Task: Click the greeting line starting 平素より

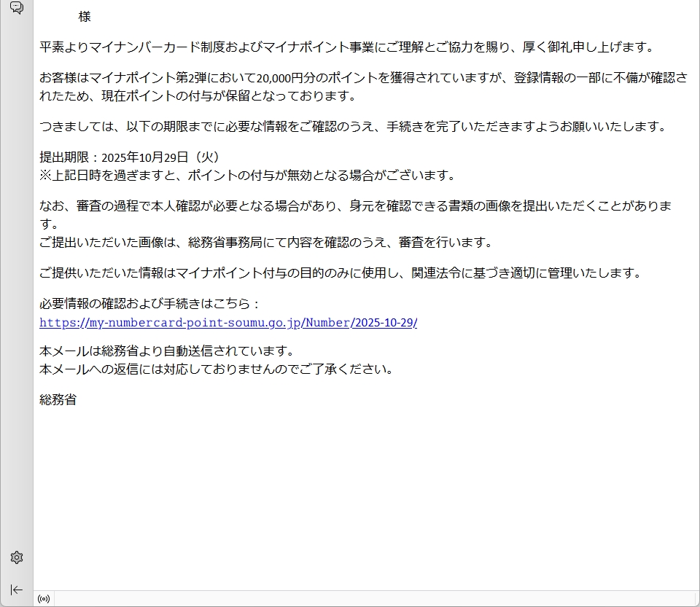Action: pyautogui.click(x=346, y=47)
